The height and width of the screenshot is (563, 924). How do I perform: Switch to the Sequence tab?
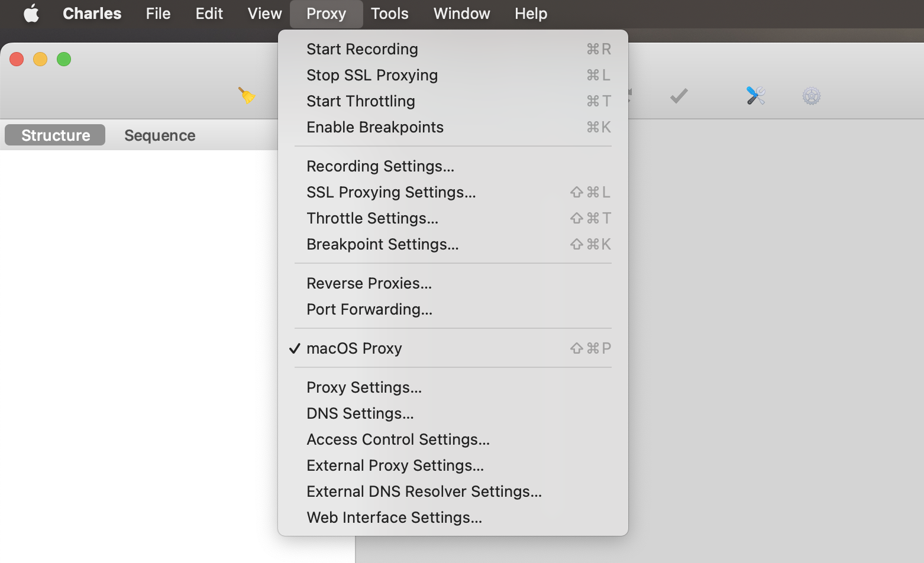point(160,135)
